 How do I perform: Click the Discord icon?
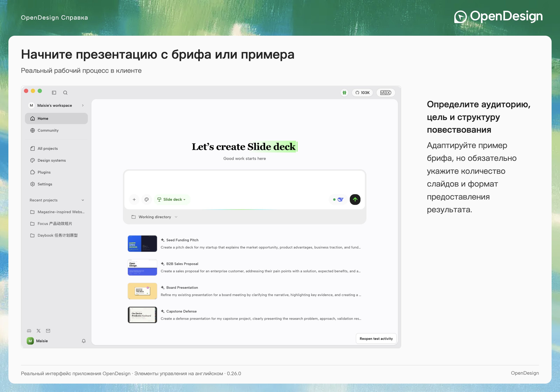(29, 331)
